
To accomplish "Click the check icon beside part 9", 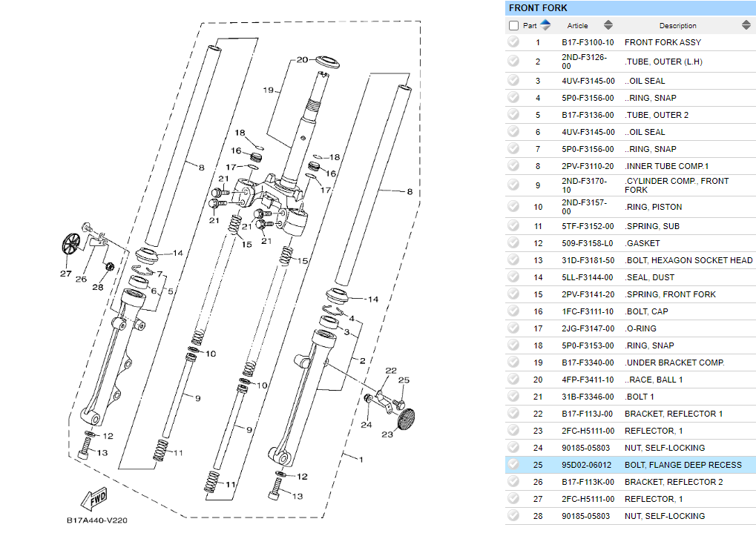I will pyautogui.click(x=513, y=185).
